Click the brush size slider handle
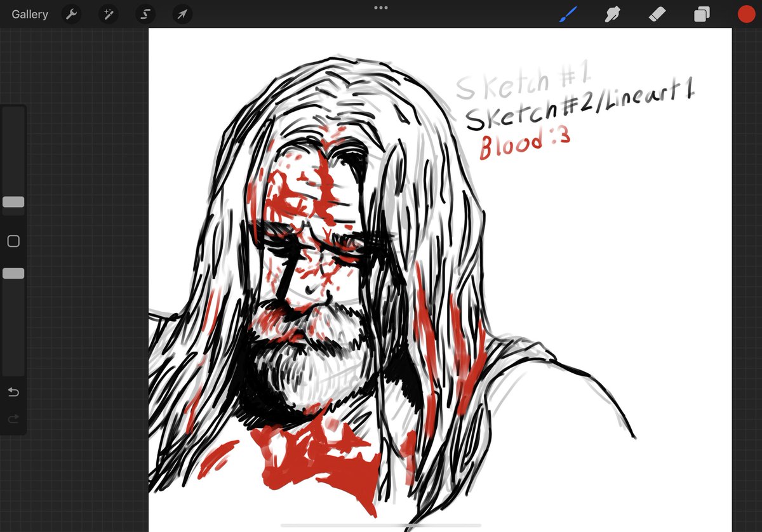Viewport: 762px width, 532px height. coord(13,202)
